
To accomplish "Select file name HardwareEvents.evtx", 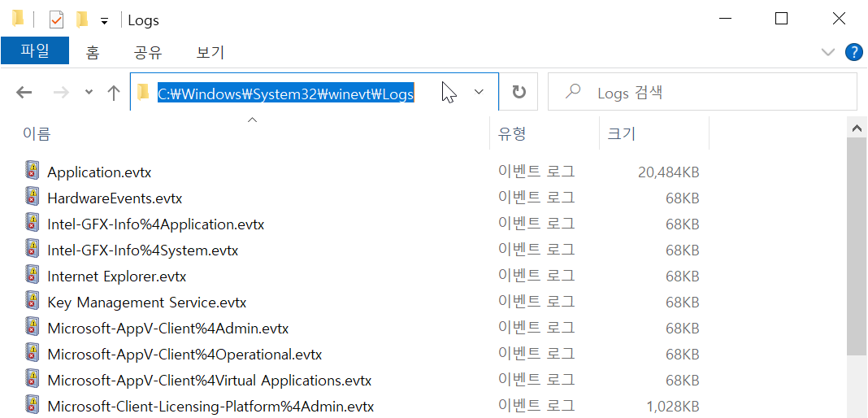I will 115,198.
